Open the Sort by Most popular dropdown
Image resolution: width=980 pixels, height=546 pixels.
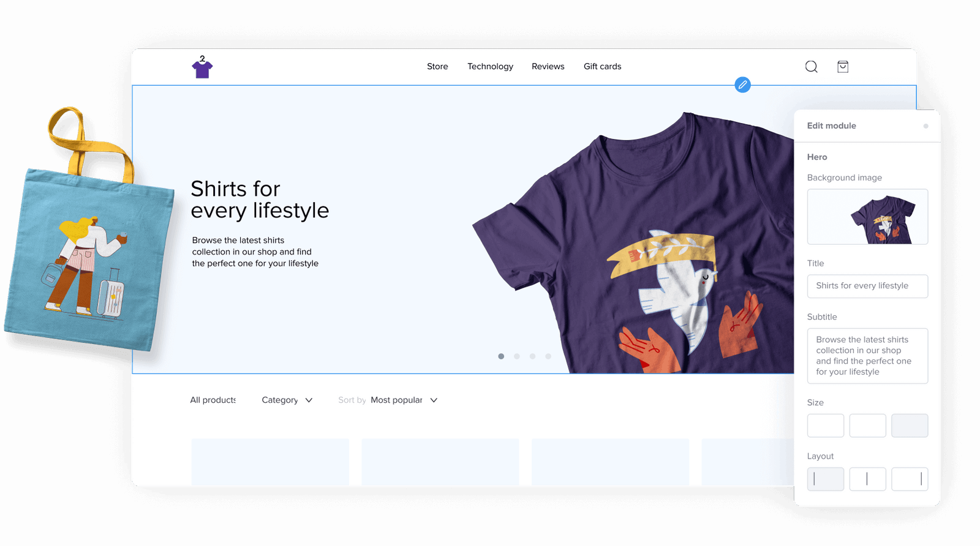(388, 400)
